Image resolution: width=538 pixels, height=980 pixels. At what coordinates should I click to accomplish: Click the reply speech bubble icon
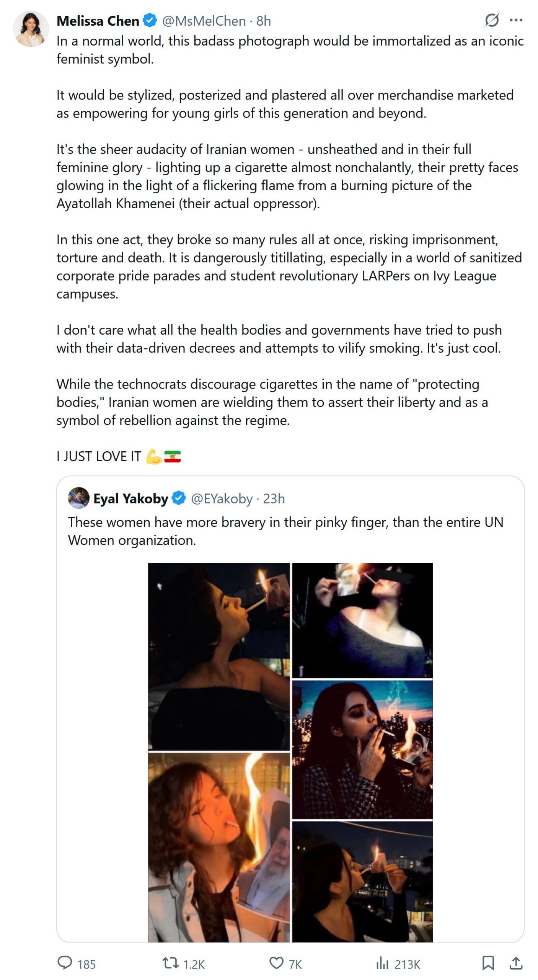click(x=65, y=963)
